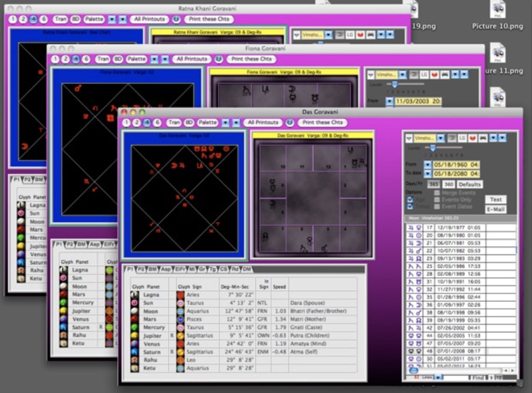Select chart count 4 in Das Goravani window
Image resolution: width=532 pixels, height=393 pixels.
coord(146,122)
